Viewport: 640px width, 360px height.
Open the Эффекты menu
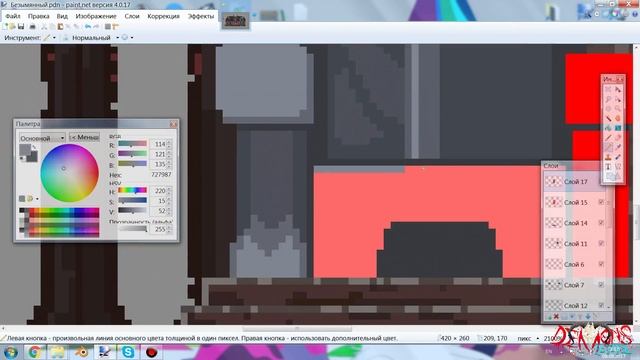pos(201,16)
